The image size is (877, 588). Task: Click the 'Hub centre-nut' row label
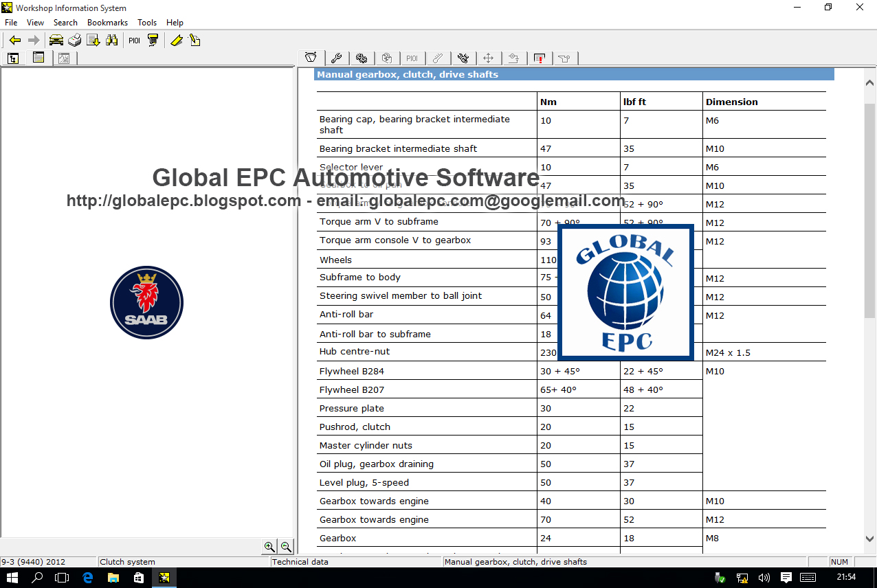[355, 351]
